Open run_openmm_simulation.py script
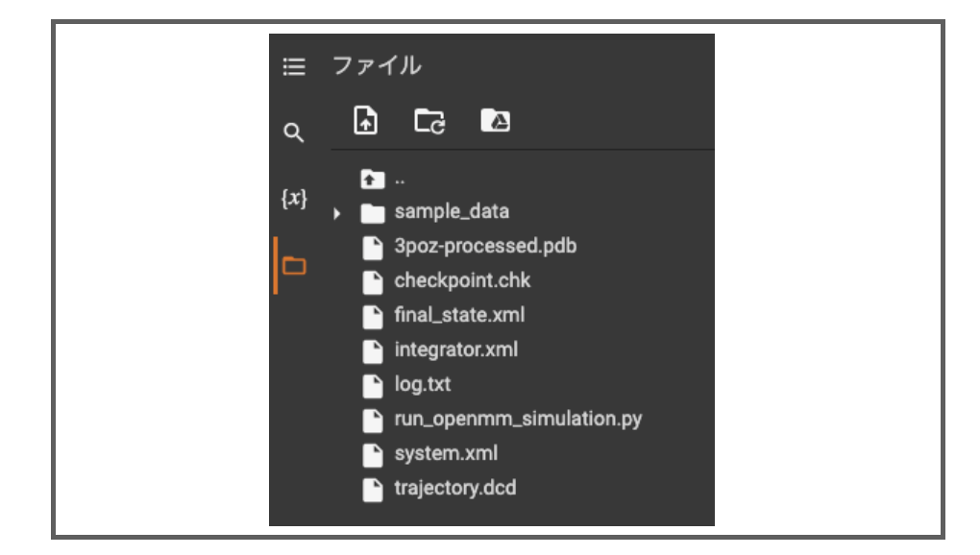 [x=518, y=419]
